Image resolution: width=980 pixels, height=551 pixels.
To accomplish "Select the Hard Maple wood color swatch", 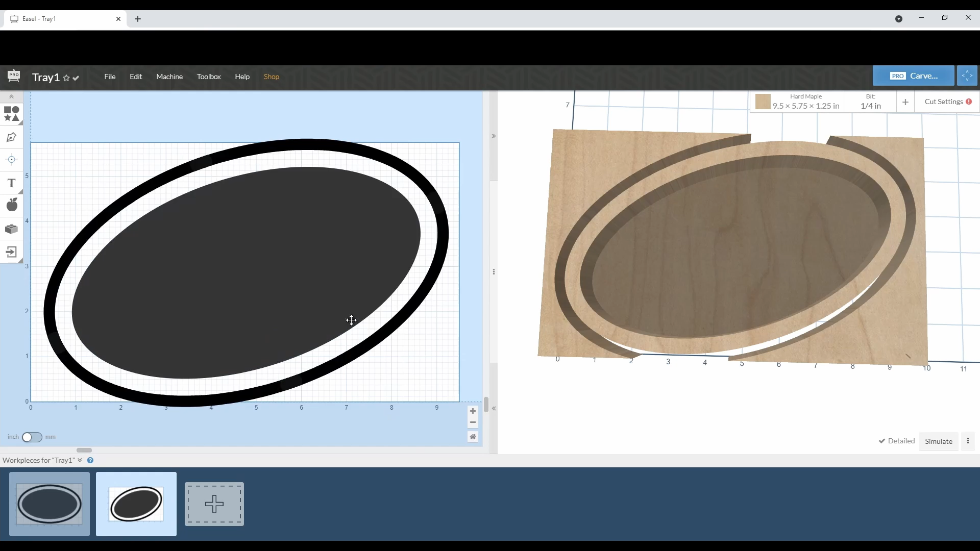I will tap(762, 102).
